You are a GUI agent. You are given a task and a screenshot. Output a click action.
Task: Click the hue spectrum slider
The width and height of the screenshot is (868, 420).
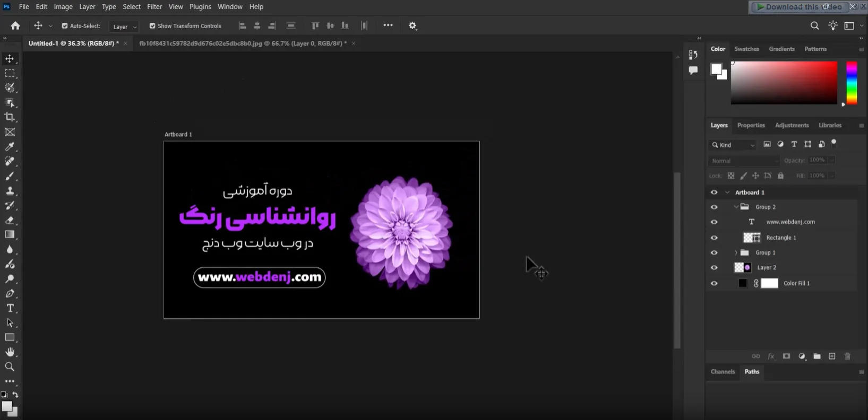[852, 83]
